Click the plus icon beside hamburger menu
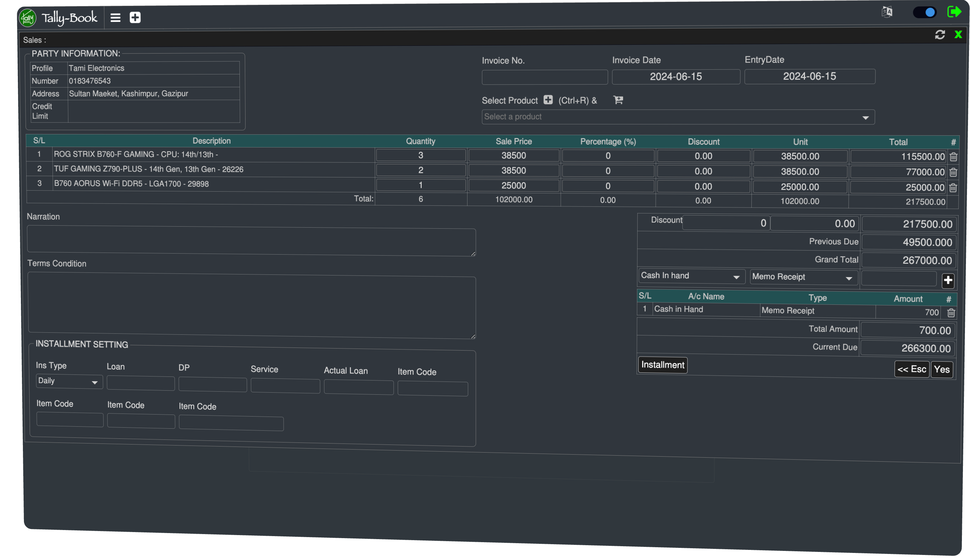The image size is (970, 560). point(135,18)
